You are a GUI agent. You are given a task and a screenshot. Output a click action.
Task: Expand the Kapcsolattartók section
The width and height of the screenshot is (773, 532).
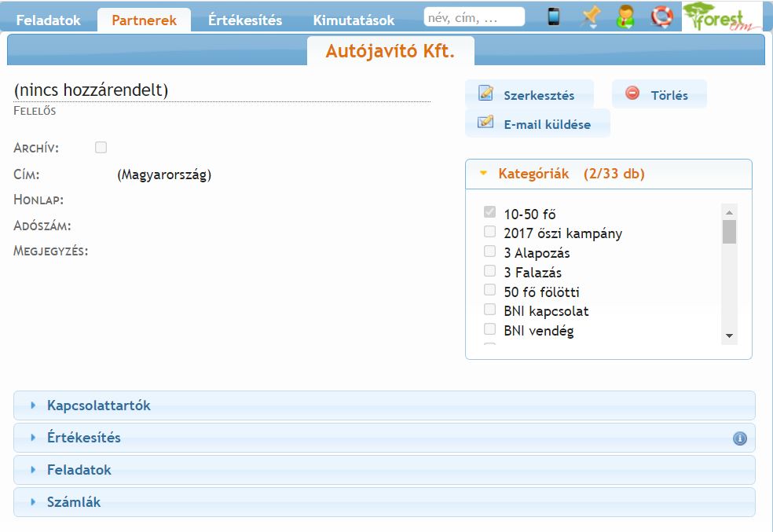[x=98, y=405]
